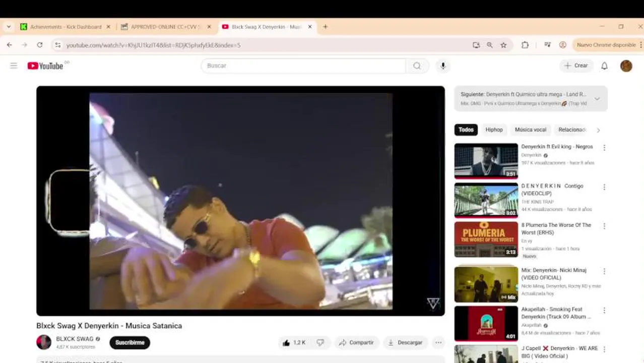
Task: Go back with the browser back arrow
Action: tap(10, 45)
